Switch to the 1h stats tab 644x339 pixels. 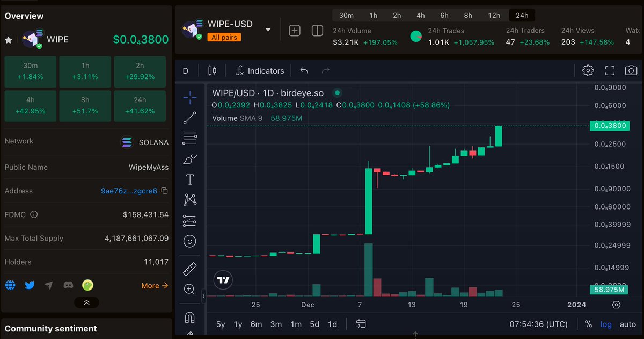click(85, 71)
